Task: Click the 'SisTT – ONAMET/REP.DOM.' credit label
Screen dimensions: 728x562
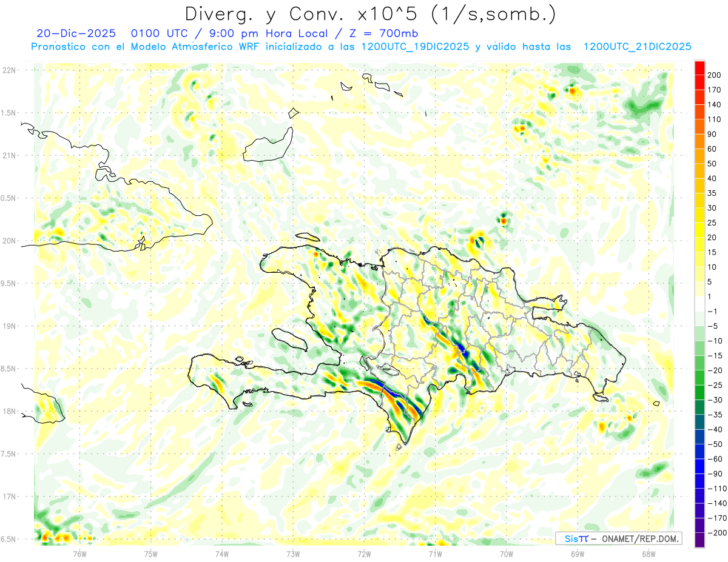Action: pos(619,539)
